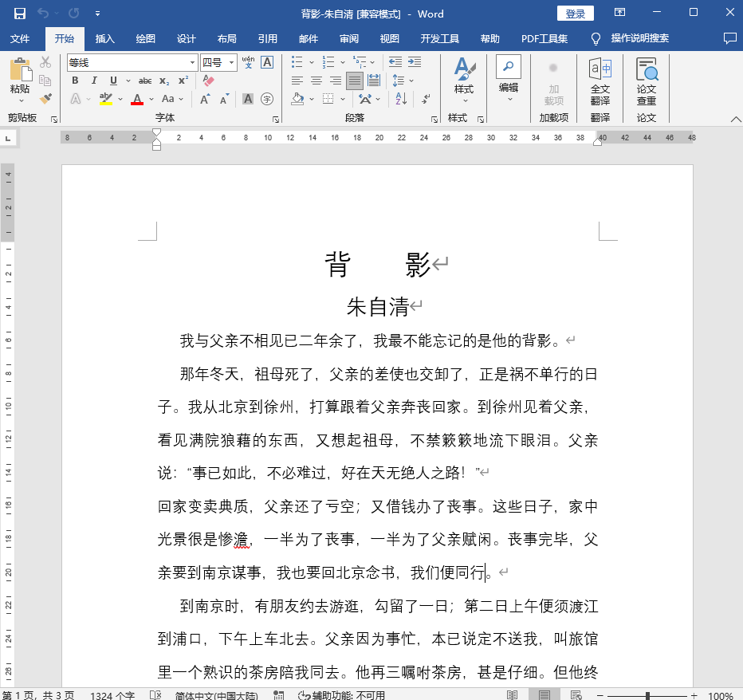This screenshot has height=700, width=743.
Task: Toggle center alignment button
Action: (x=316, y=81)
